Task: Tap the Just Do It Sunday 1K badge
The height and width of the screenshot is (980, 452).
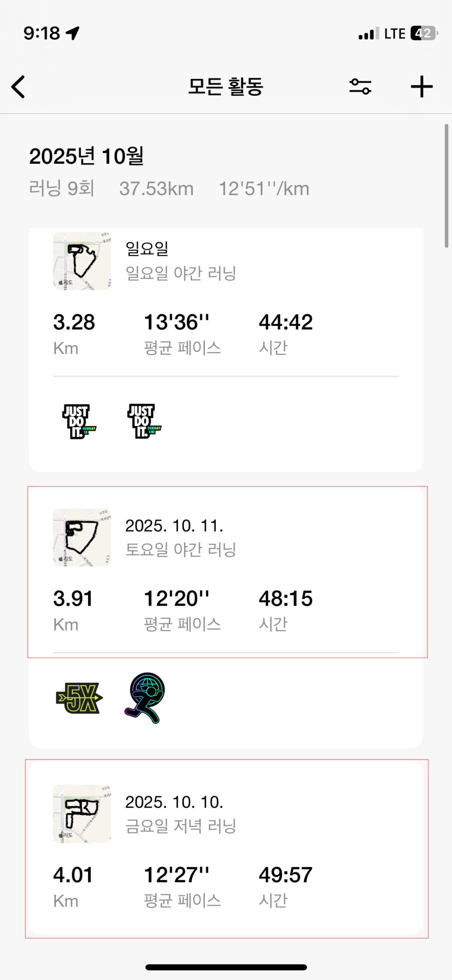Action: 79,421
